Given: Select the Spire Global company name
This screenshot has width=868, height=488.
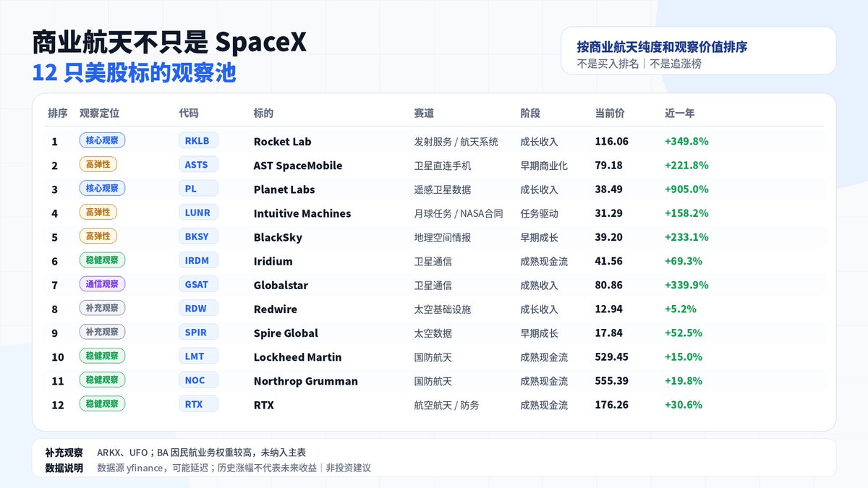Looking at the screenshot, I should pyautogui.click(x=286, y=333).
